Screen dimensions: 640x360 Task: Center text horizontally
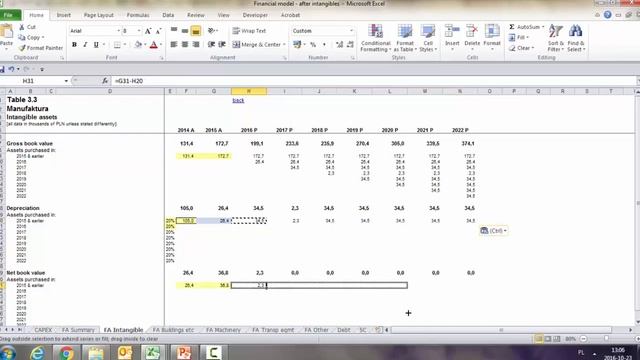[185, 44]
